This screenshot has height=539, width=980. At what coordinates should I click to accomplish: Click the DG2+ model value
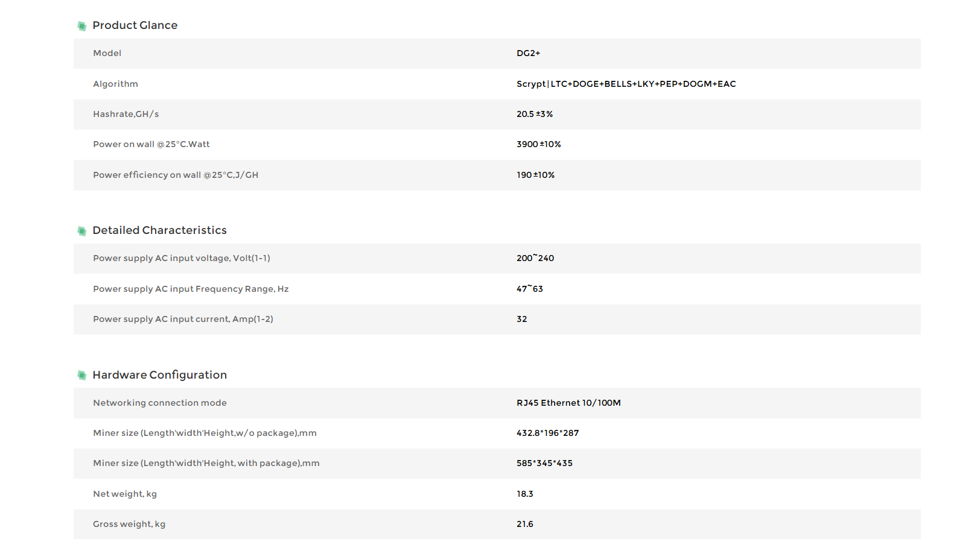click(x=528, y=53)
